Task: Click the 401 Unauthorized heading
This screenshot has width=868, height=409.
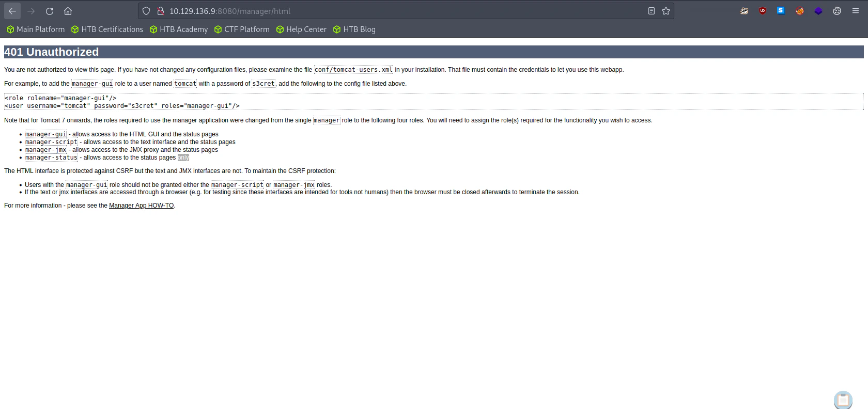Action: 52,52
